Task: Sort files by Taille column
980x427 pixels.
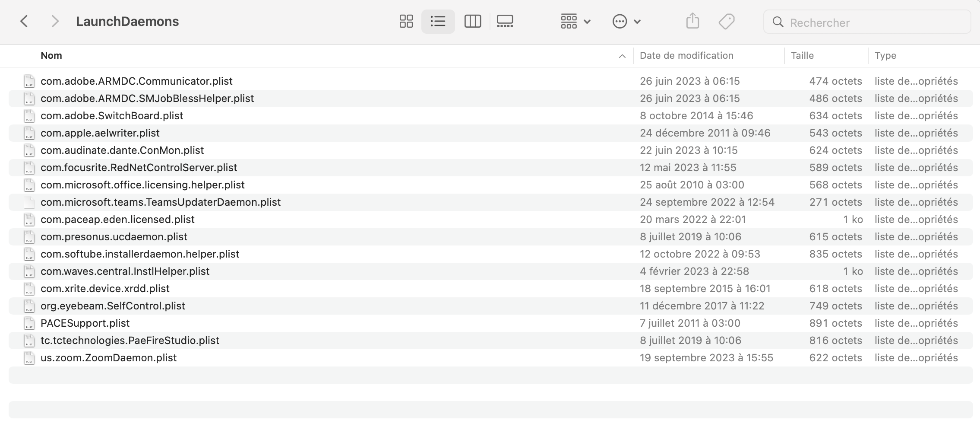Action: [802, 55]
